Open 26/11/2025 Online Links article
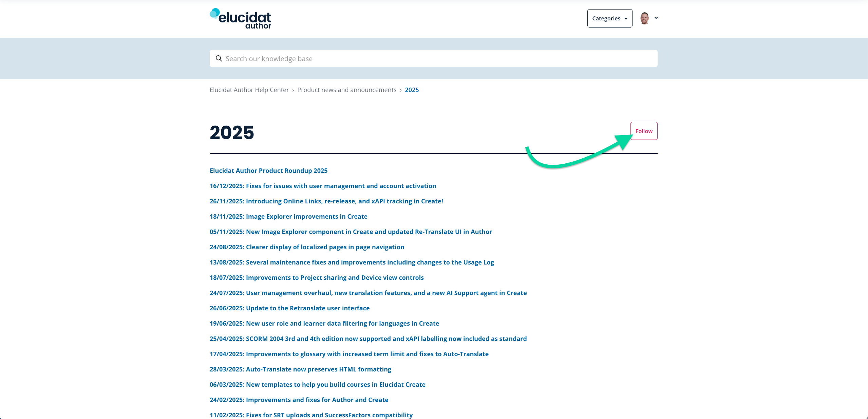This screenshot has width=868, height=419. 326,201
